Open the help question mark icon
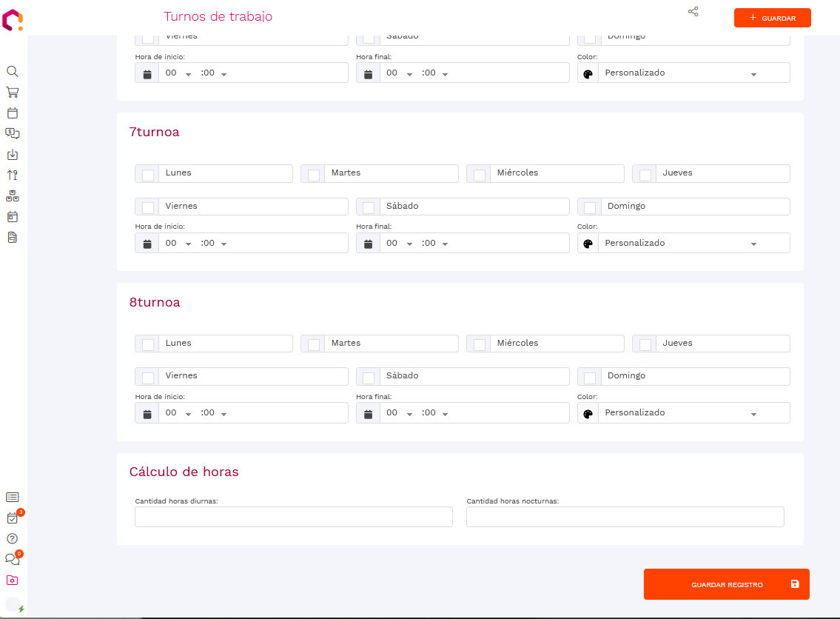The height and width of the screenshot is (619, 840). 12,539
